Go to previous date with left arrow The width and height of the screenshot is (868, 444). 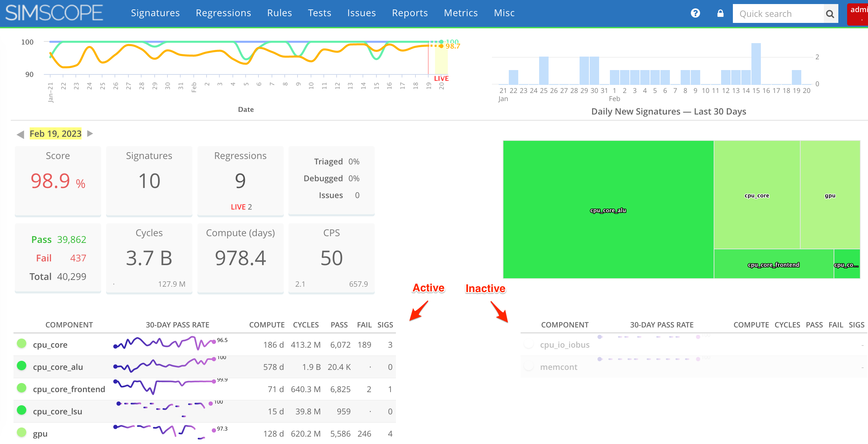(x=20, y=134)
